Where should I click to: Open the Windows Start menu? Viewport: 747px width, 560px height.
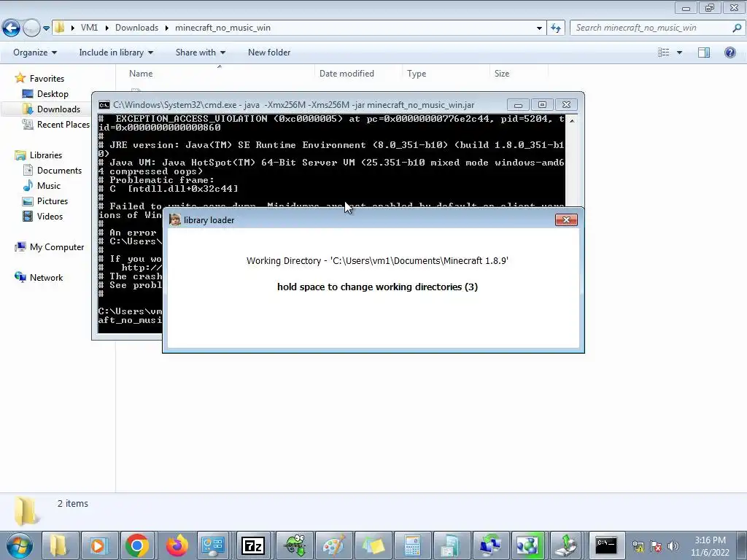pyautogui.click(x=19, y=545)
